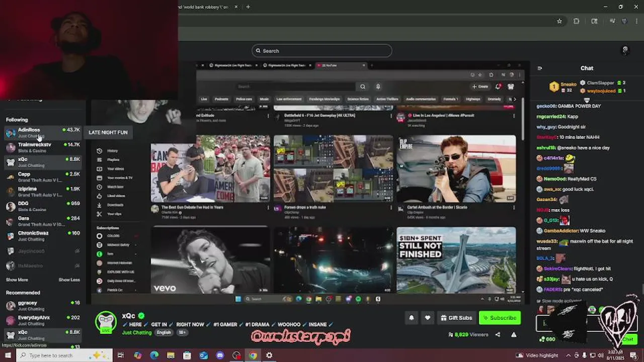Open offline channel Jaycincoo5 in sidebar
The width and height of the screenshot is (644, 362).
(x=43, y=251)
